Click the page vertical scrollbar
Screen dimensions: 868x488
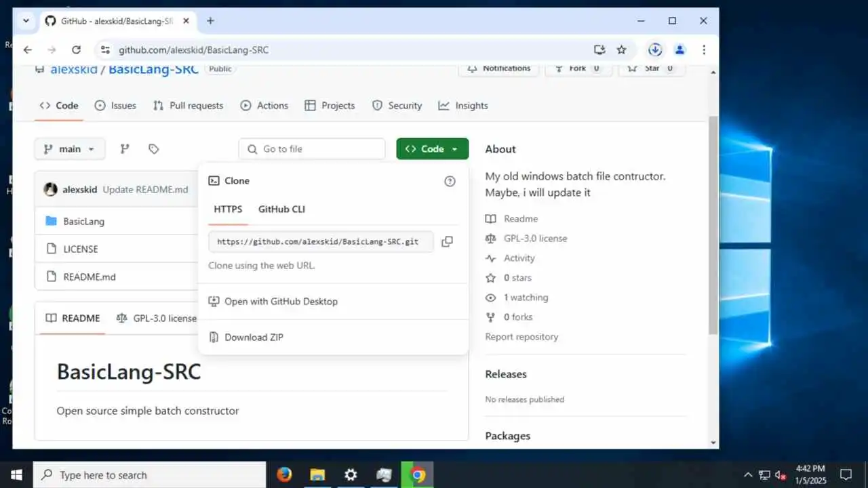tap(713, 224)
